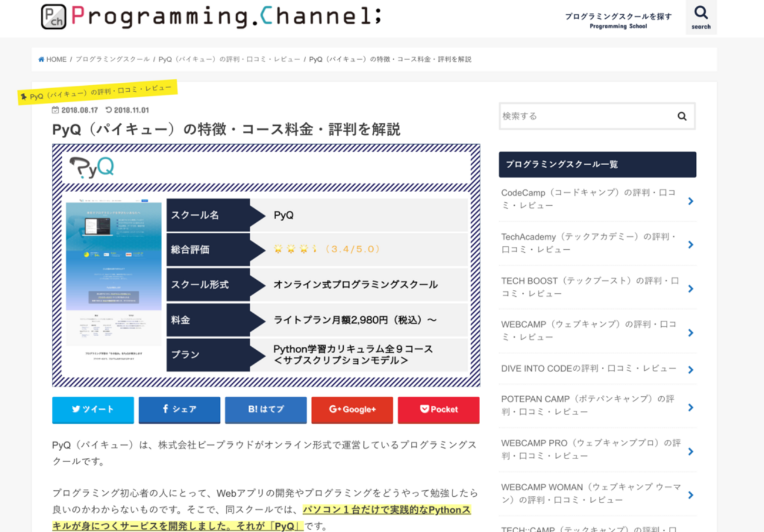Viewport: 764px width, 532px height.
Task: Open the POTEPAN CAMP review link
Action: pos(597,406)
